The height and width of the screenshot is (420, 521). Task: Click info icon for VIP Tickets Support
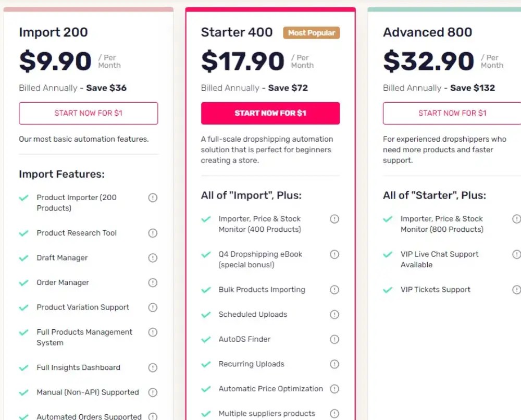516,290
